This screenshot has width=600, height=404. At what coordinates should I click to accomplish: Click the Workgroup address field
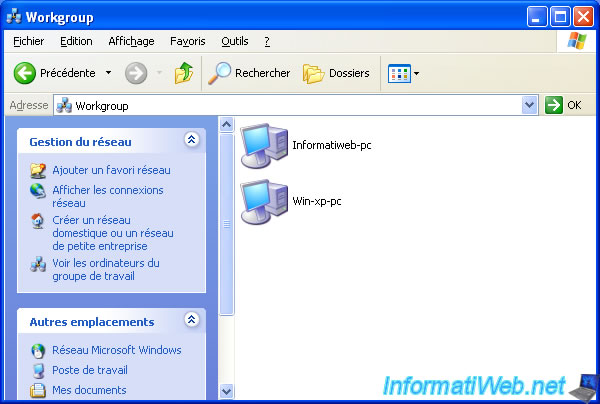(290, 105)
